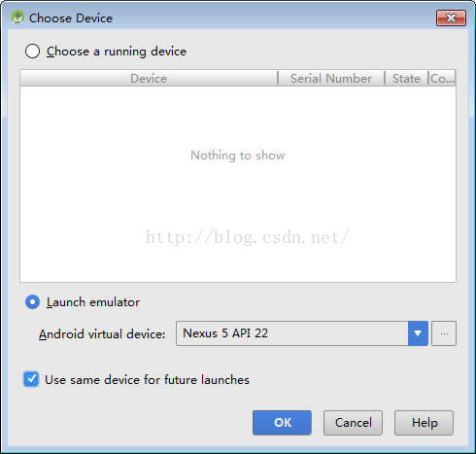Select the Launch emulator radio button
Image resolution: width=476 pixels, height=454 pixels.
32,302
